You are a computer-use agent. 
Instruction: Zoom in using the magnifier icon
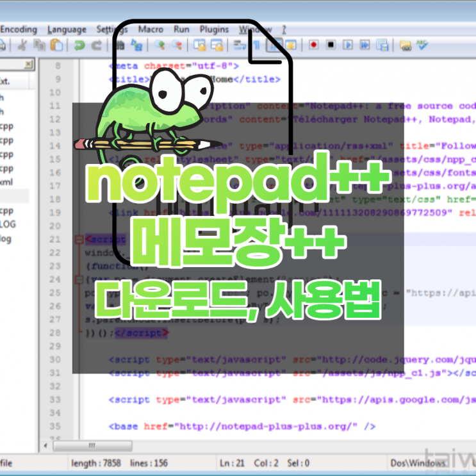pyautogui.click(x=160, y=45)
